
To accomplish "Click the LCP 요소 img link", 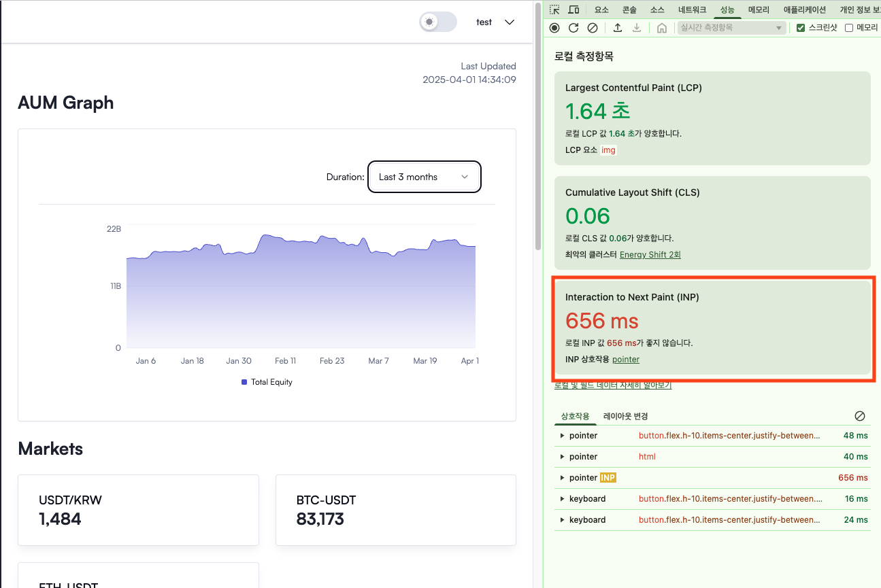I will click(608, 150).
